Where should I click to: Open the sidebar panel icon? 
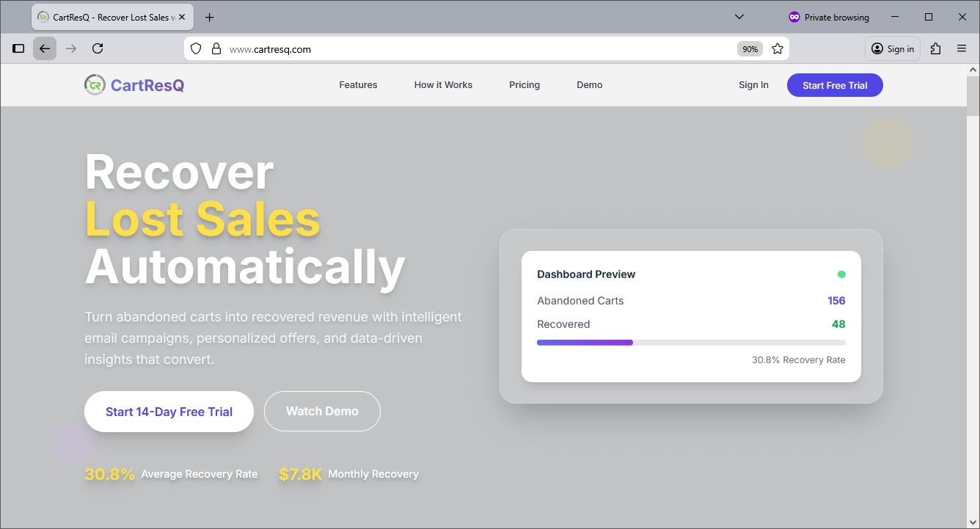[x=19, y=48]
